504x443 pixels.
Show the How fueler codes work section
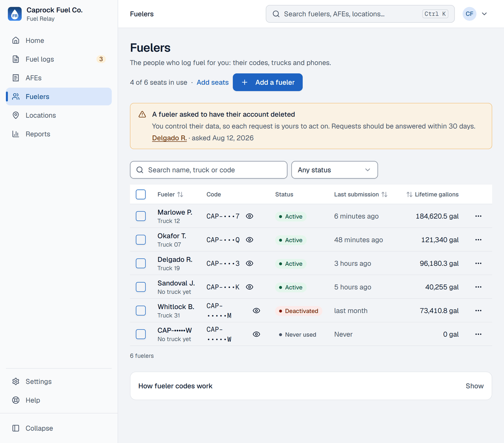pos(475,386)
